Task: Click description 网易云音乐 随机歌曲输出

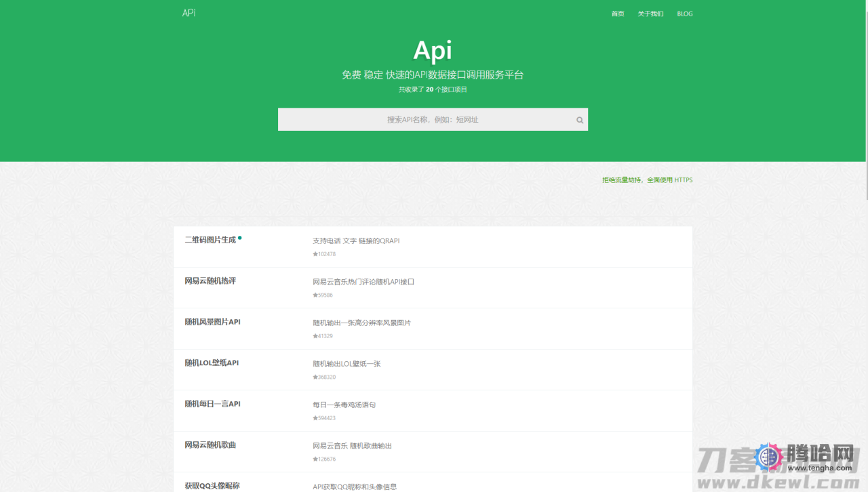Action: [x=352, y=446]
